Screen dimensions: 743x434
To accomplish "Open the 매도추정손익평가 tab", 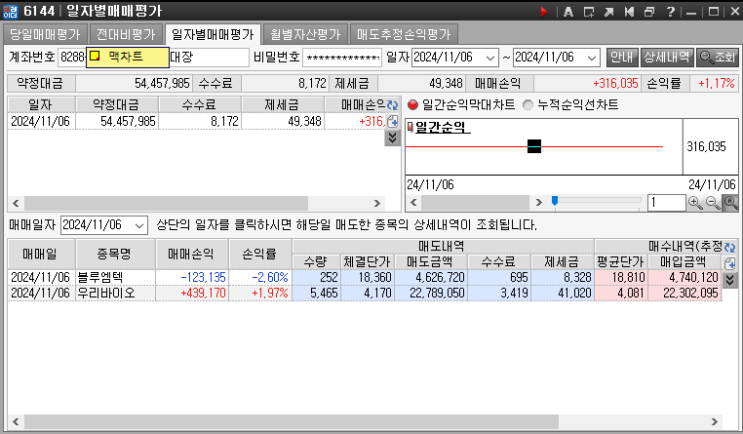I will point(404,34).
